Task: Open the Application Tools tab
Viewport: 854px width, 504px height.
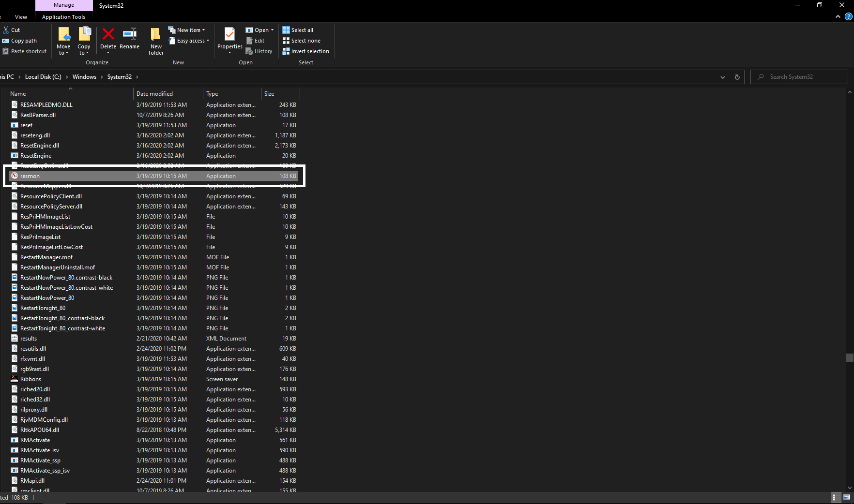Action: click(x=64, y=16)
